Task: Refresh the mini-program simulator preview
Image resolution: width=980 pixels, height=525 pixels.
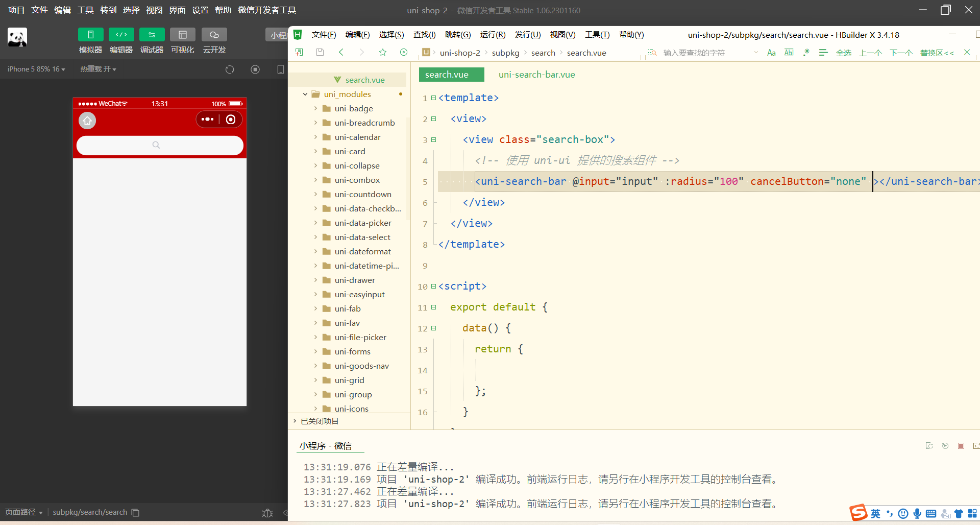Action: [x=230, y=69]
